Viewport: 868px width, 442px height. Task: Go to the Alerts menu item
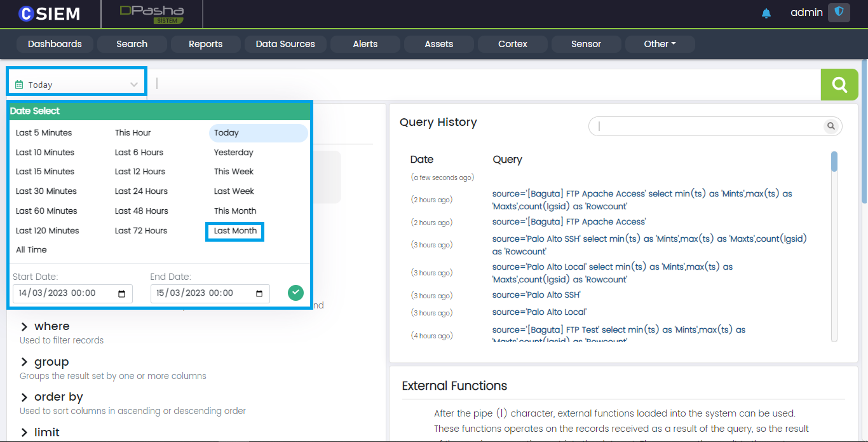(x=365, y=44)
